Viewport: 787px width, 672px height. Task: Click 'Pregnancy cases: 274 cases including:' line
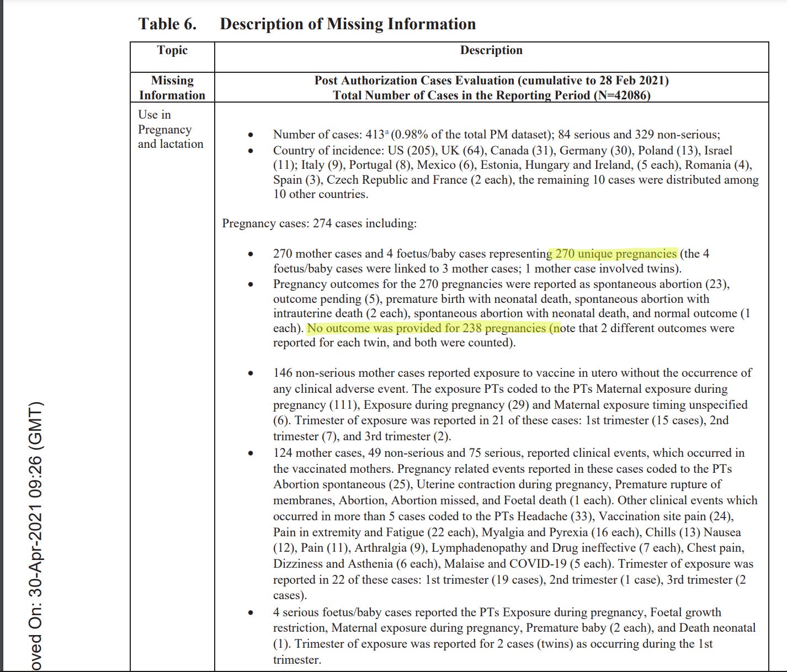[320, 223]
